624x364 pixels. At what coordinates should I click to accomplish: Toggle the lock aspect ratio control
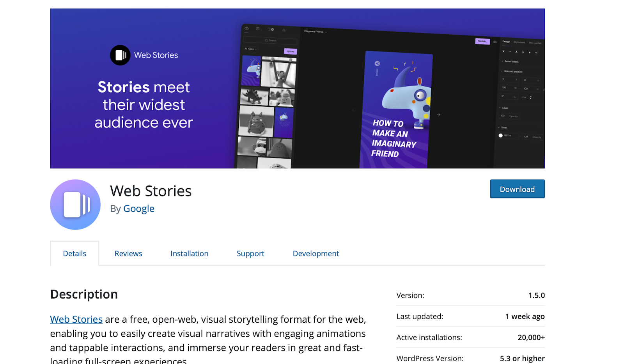pos(544,90)
